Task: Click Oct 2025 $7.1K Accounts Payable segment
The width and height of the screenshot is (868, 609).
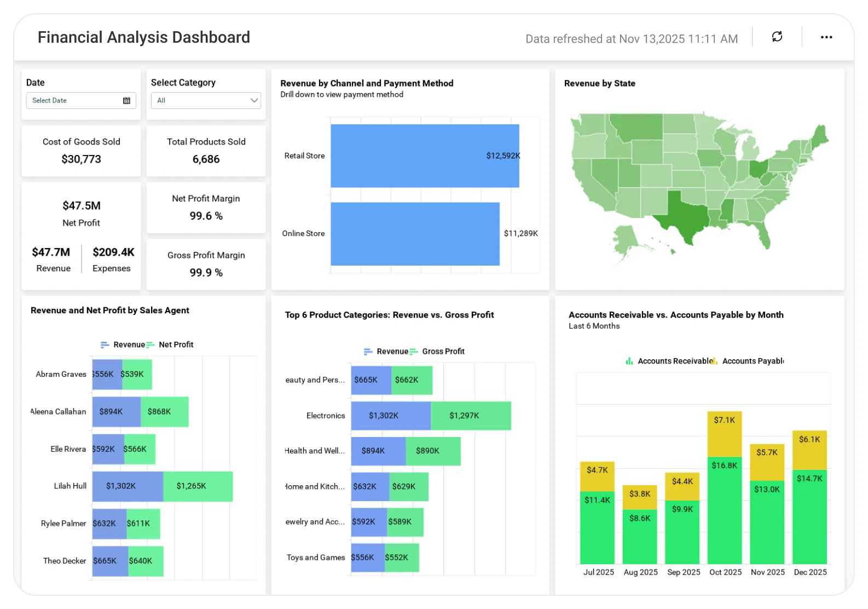Action: pyautogui.click(x=725, y=434)
